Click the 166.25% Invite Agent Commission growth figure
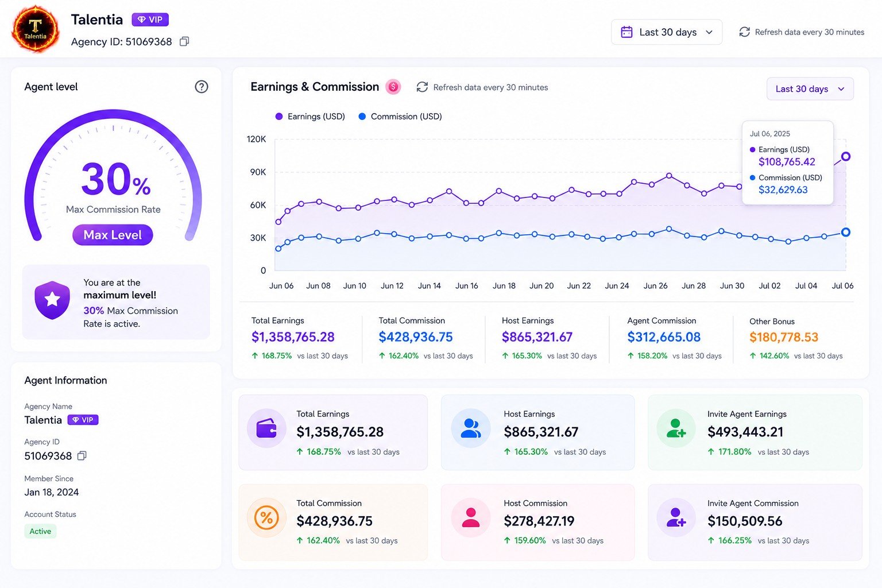This screenshot has width=882, height=588. point(735,540)
